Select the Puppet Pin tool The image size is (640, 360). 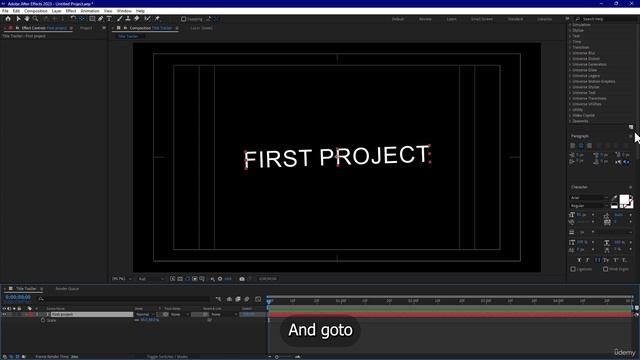157,19
